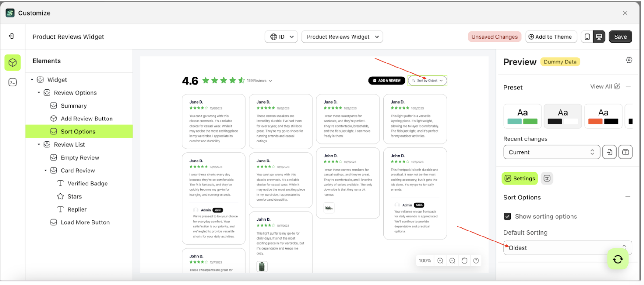Viewport: 644px width, 285px height.
Task: Toggle the swap icon next to Settings
Action: click(x=547, y=178)
